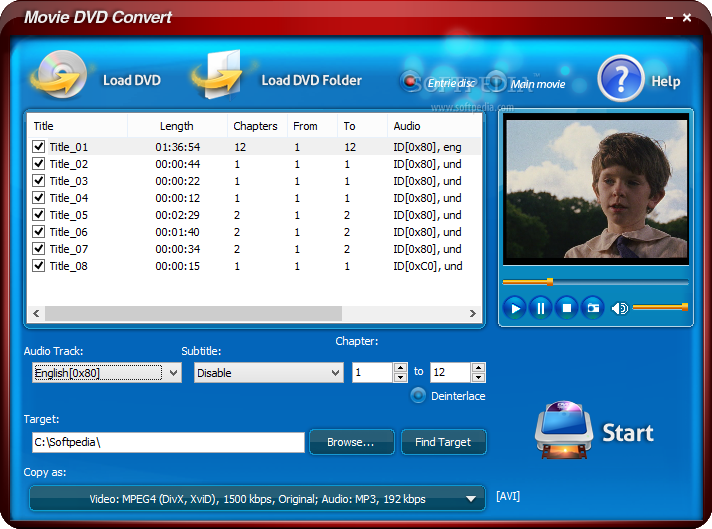Decrease the chapter start value
This screenshot has height=529, width=712.
(400, 377)
